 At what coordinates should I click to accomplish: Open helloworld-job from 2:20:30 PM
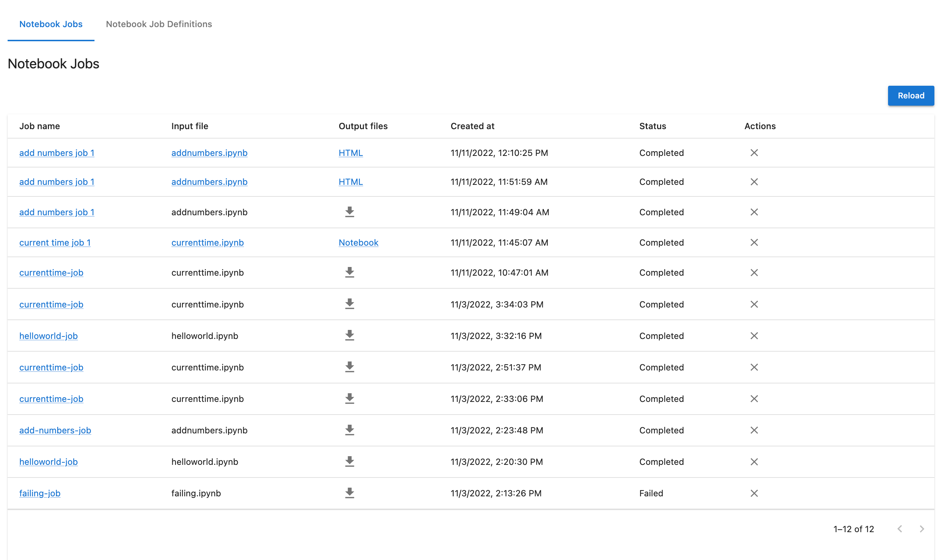coord(48,462)
